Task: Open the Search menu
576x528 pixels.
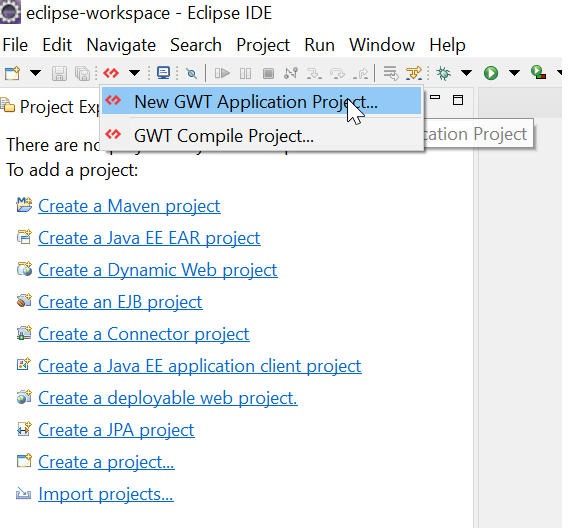Action: [x=196, y=45]
